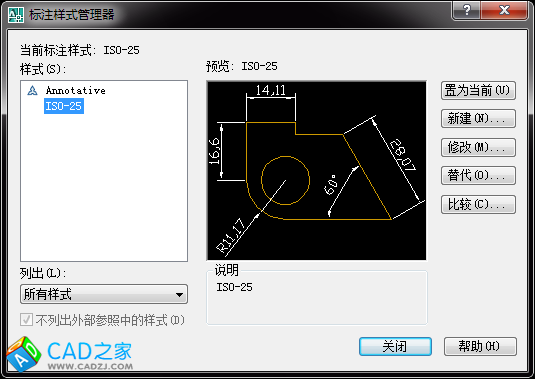
Task: Click the annotative scale icon beside Annotative
Action: pos(32,90)
